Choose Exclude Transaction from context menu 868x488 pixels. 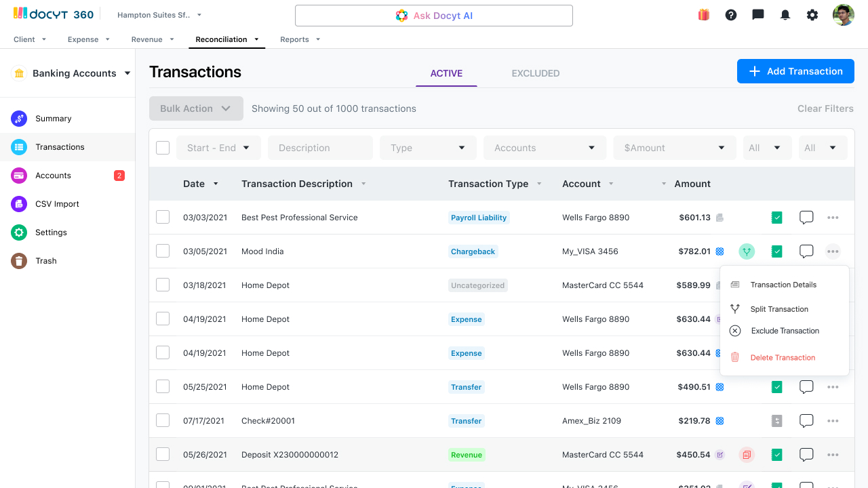click(784, 331)
